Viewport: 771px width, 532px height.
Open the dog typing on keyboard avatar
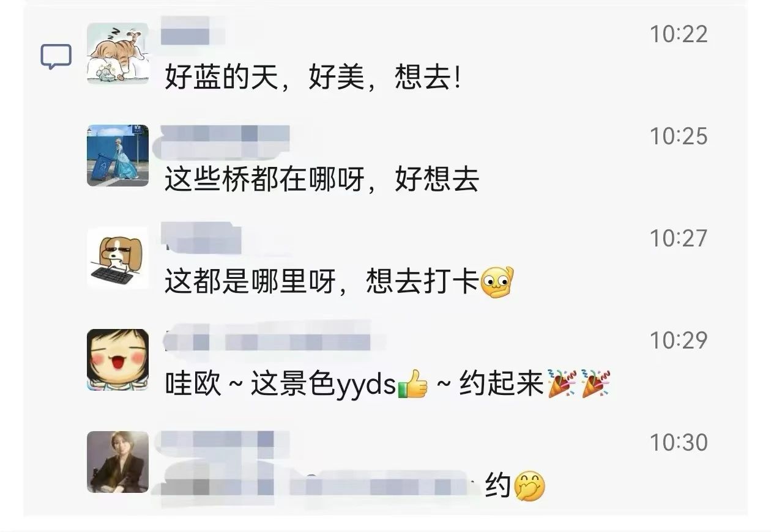tap(117, 257)
